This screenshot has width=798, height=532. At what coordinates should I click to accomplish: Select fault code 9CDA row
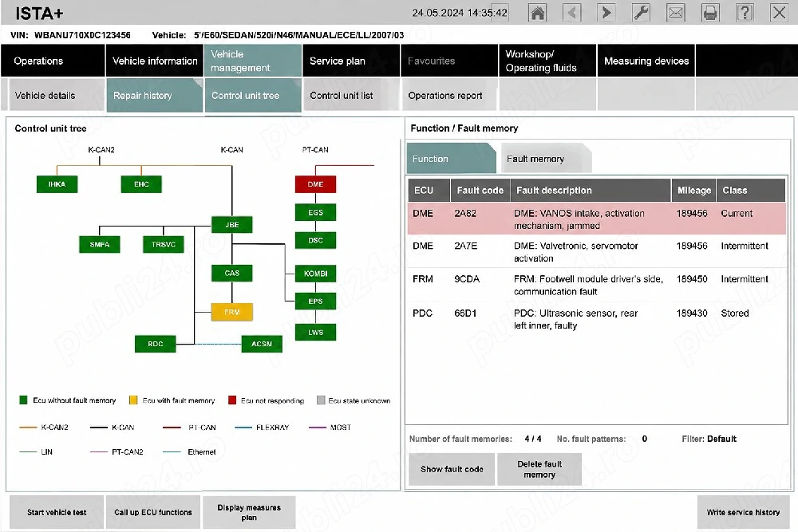tap(596, 285)
